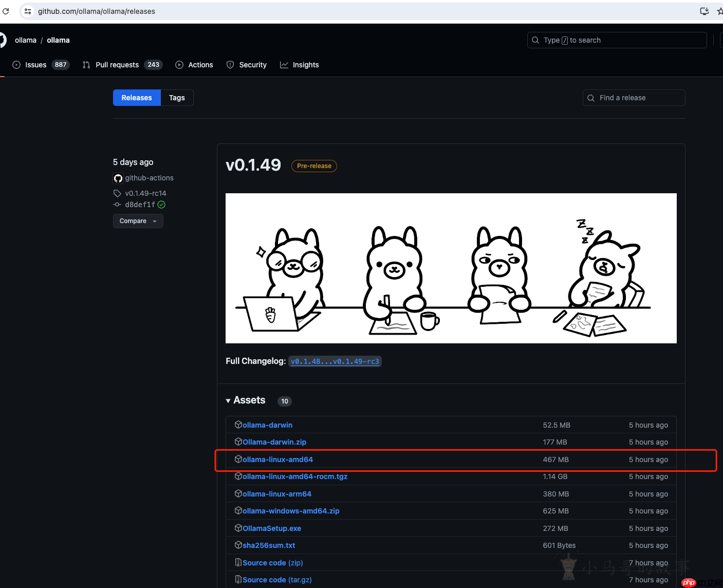The image size is (723, 588).
Task: Click the reload icon in the browser toolbar
Action: 6,11
